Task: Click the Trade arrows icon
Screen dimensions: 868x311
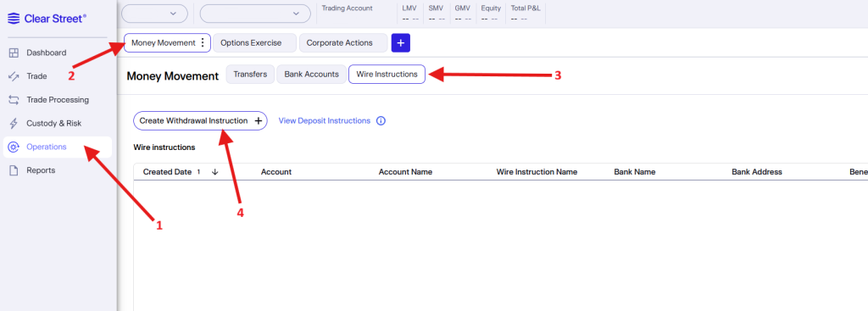Action: pyautogui.click(x=14, y=76)
